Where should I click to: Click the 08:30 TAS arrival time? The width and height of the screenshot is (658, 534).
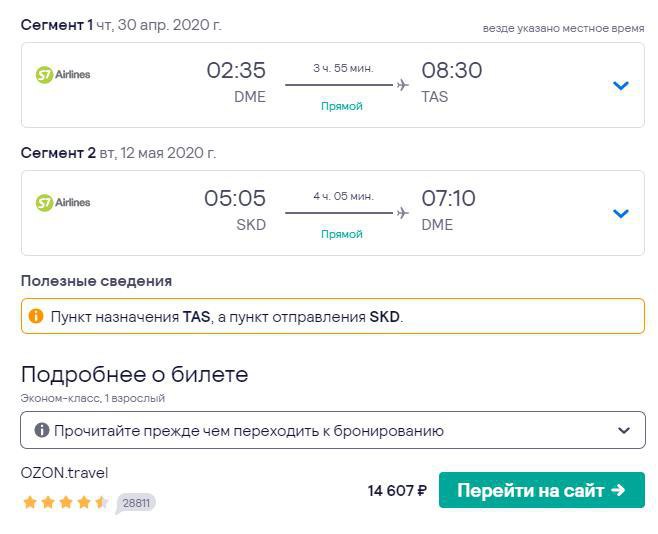(x=451, y=70)
